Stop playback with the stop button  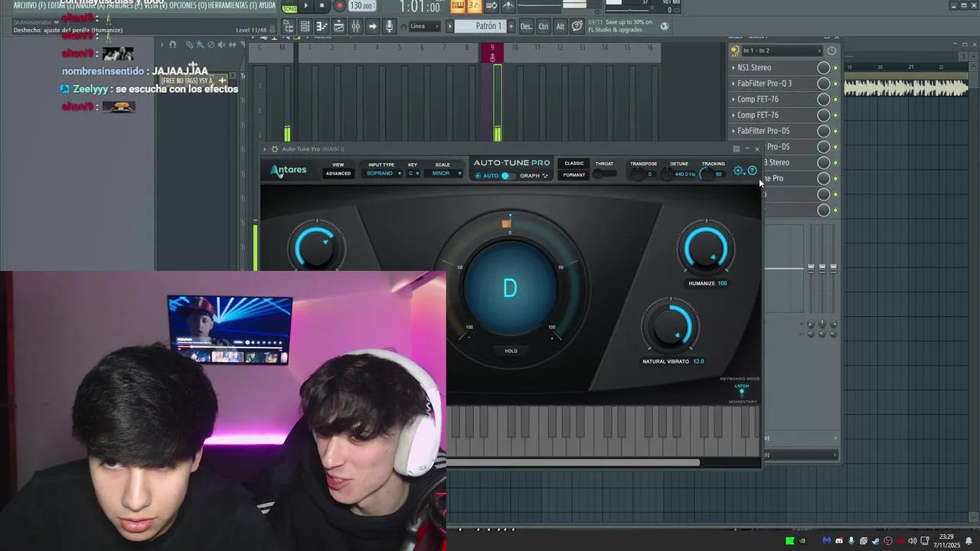tap(322, 6)
